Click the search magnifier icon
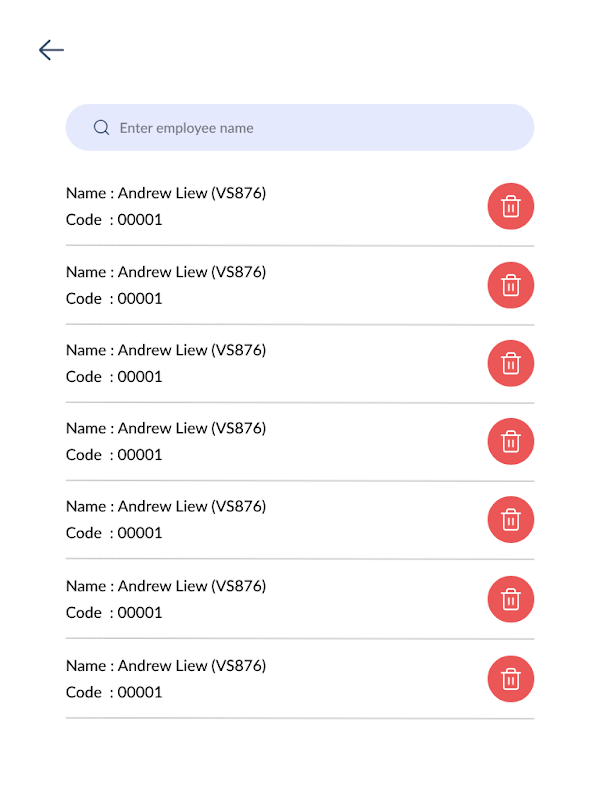 click(x=101, y=128)
